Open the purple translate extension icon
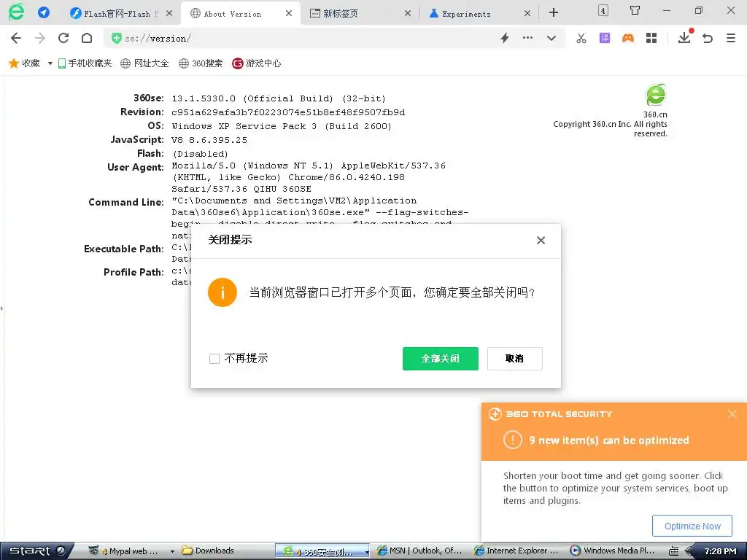 [x=605, y=38]
